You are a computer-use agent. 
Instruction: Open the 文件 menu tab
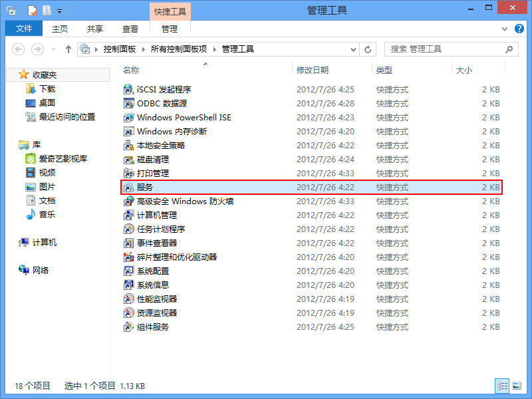(x=24, y=29)
